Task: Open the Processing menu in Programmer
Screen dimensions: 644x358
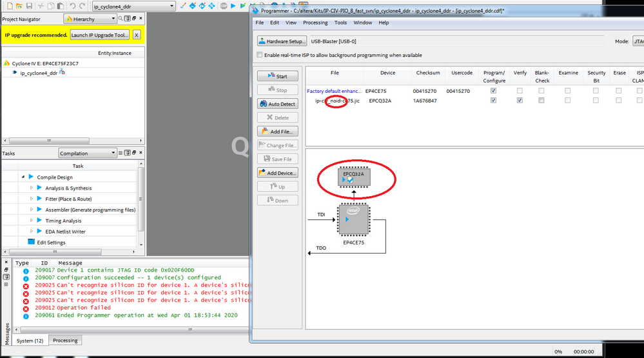Action: (x=315, y=23)
